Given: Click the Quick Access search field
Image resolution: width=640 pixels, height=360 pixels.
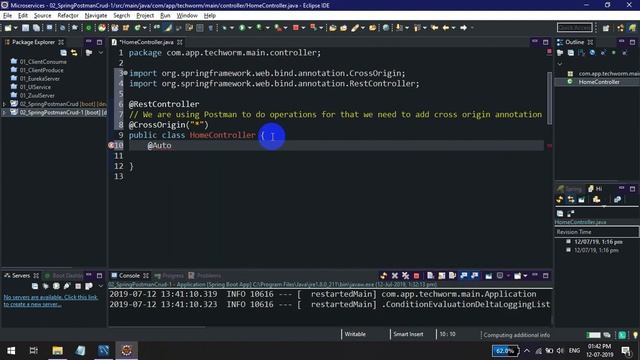Looking at the screenshot, I should 575,28.
